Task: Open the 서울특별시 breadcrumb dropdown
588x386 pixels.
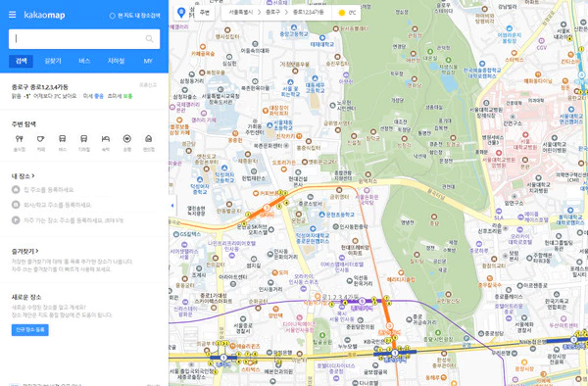Action: click(240, 13)
